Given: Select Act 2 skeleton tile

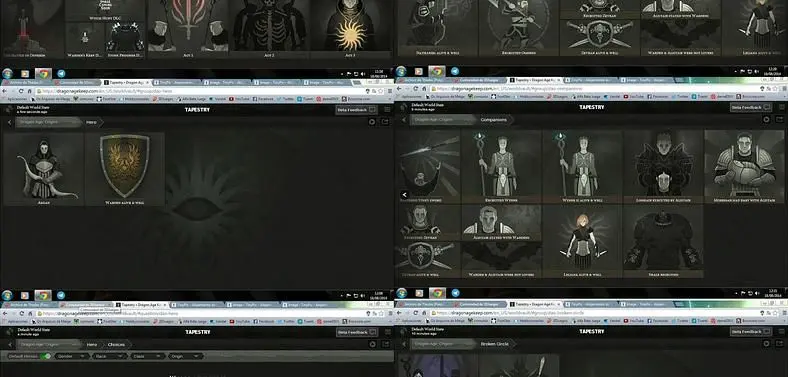Looking at the screenshot, I should click(x=269, y=28).
